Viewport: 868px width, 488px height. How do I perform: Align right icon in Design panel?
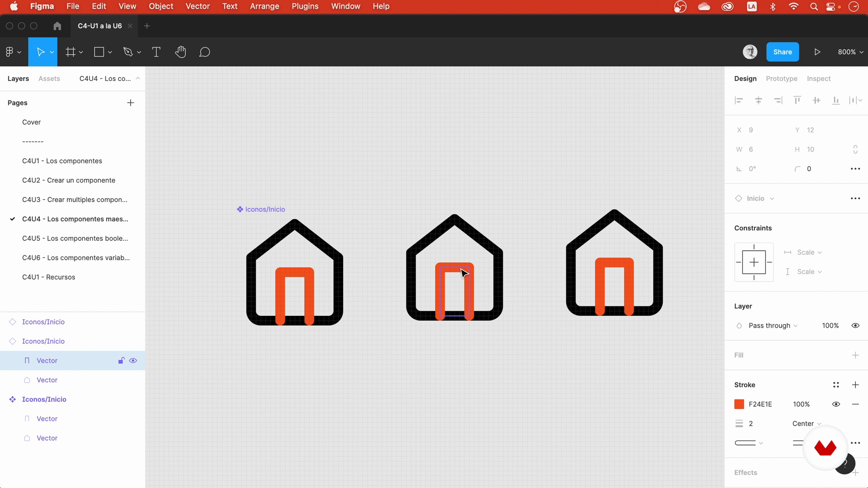point(778,100)
